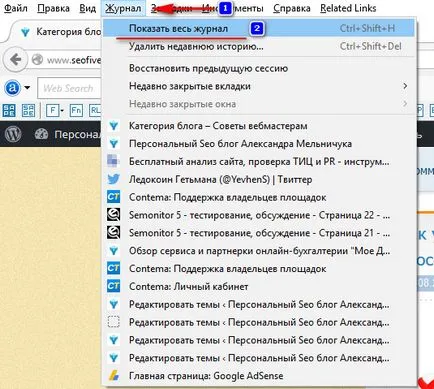Viewport: 434px width, 389px height.
Task: Click the Fn toolbar button
Action: (x=76, y=110)
